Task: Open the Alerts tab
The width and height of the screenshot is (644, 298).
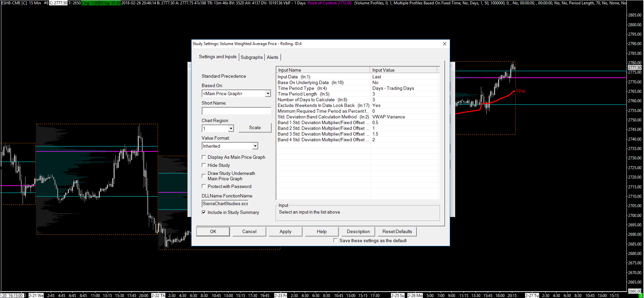Action: pyautogui.click(x=273, y=57)
